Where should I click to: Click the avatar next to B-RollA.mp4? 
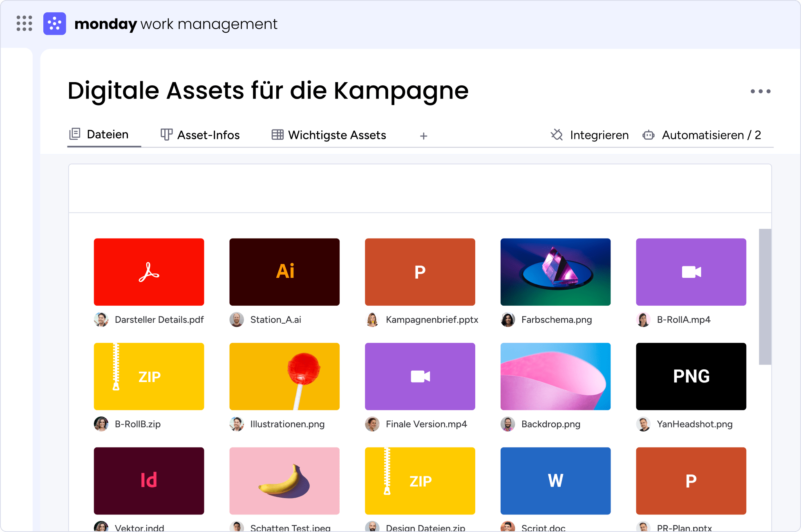(x=643, y=320)
